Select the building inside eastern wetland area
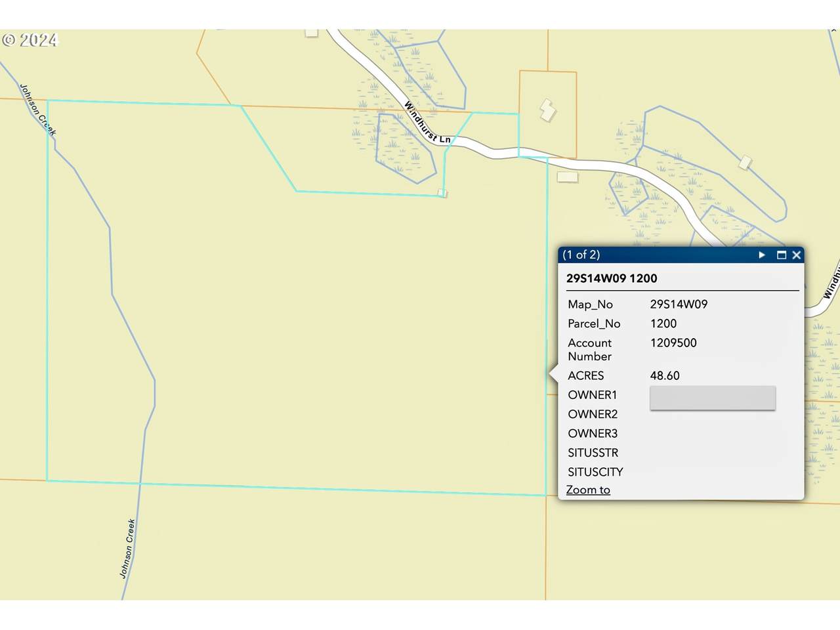Image resolution: width=840 pixels, height=630 pixels. click(x=745, y=161)
